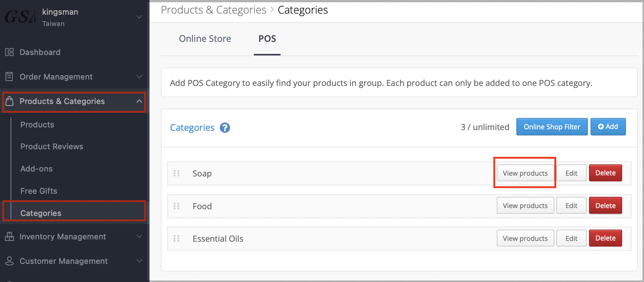Select the POS tab
Viewport: 644px width, 282px height.
click(267, 39)
